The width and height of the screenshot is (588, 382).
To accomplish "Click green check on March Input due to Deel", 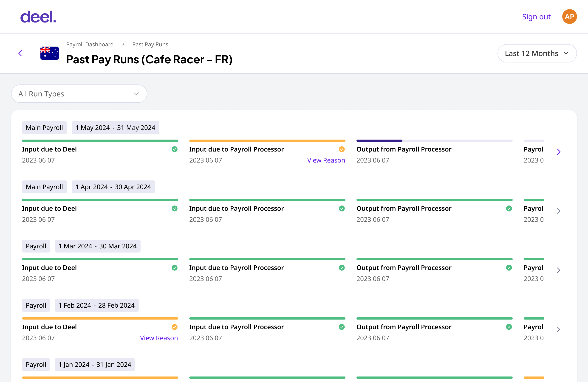I will (174, 268).
